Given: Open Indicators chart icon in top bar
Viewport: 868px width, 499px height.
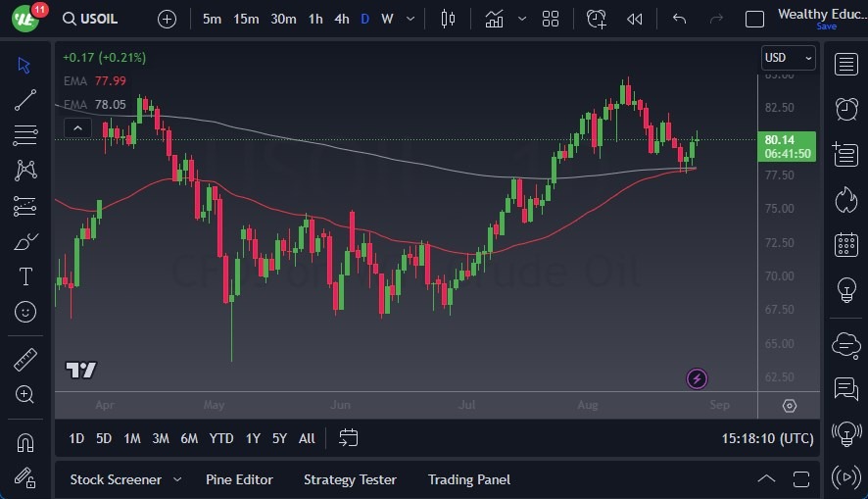Looking at the screenshot, I should click(494, 19).
